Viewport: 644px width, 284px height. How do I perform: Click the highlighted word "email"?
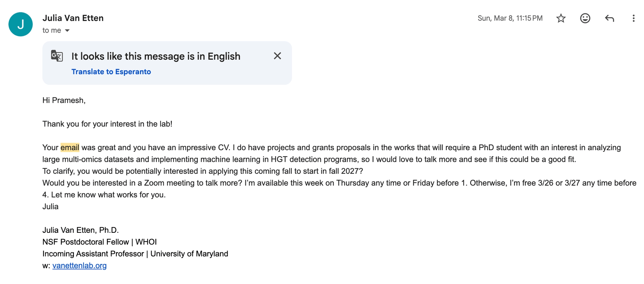70,148
